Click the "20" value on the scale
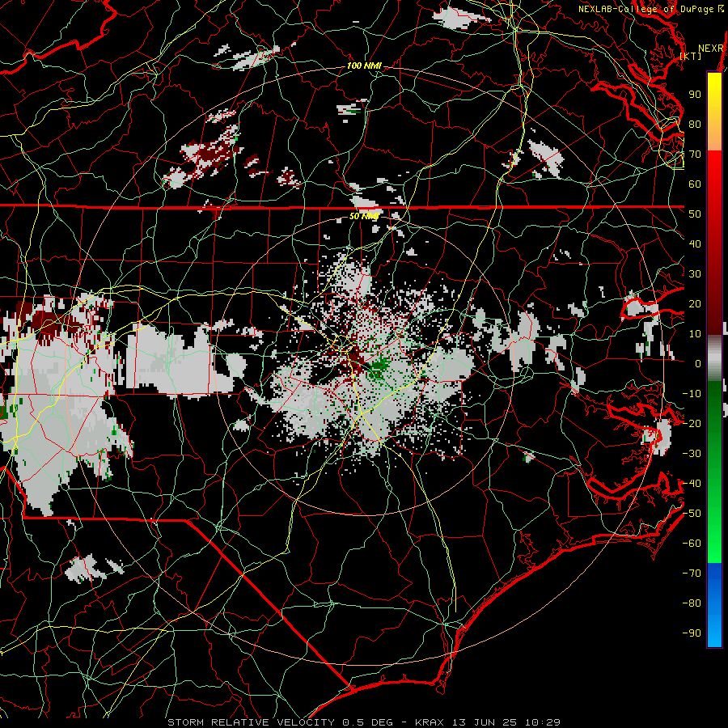This screenshot has width=728, height=728. (695, 303)
